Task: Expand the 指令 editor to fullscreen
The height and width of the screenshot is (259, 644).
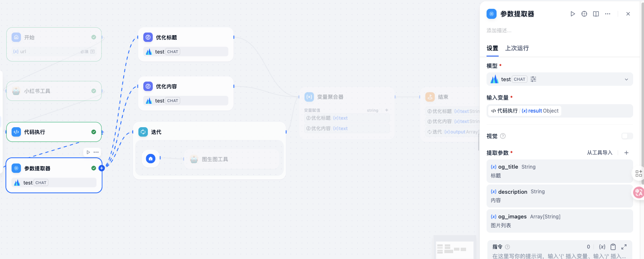Action: pos(624,247)
